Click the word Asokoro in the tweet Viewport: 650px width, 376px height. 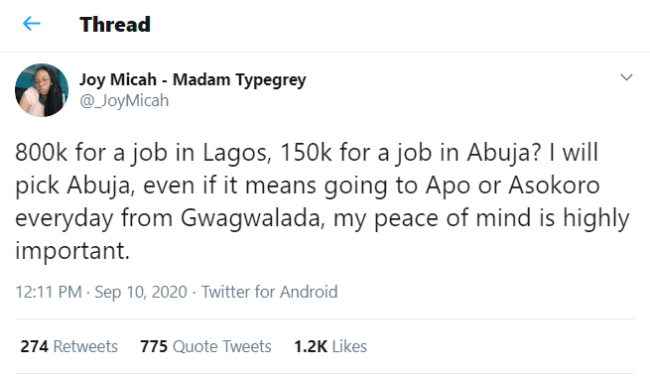click(x=554, y=185)
